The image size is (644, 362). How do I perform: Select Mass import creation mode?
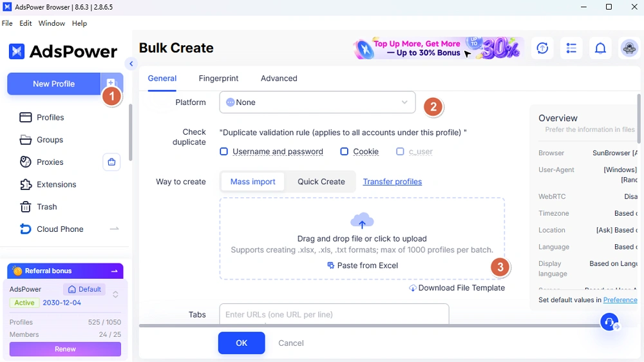point(252,182)
